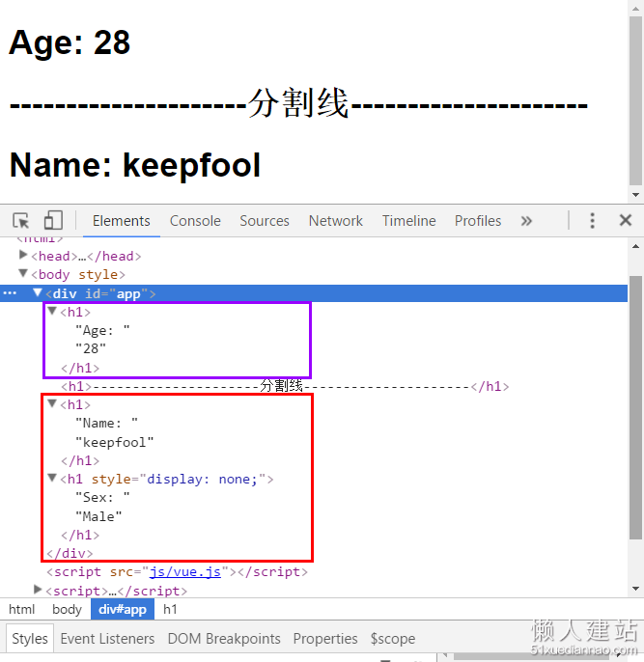644x662 pixels.
Task: Click the page scrollbar up arrow
Action: point(635,8)
